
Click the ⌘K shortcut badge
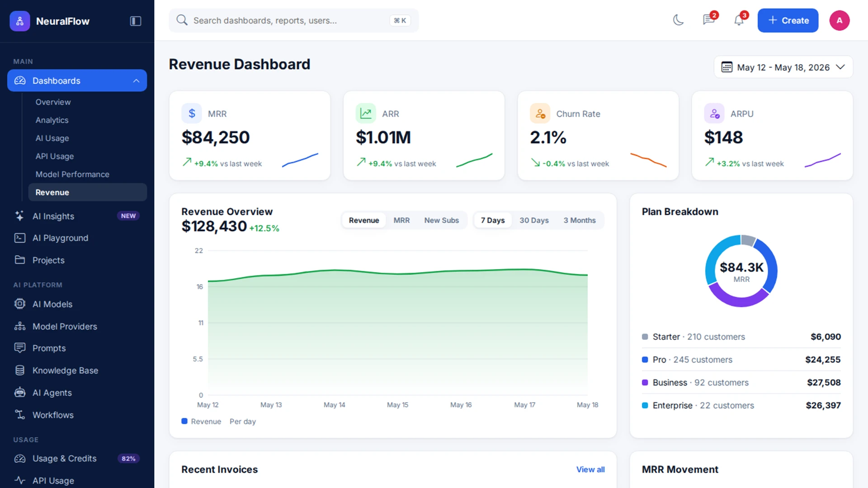tap(400, 20)
